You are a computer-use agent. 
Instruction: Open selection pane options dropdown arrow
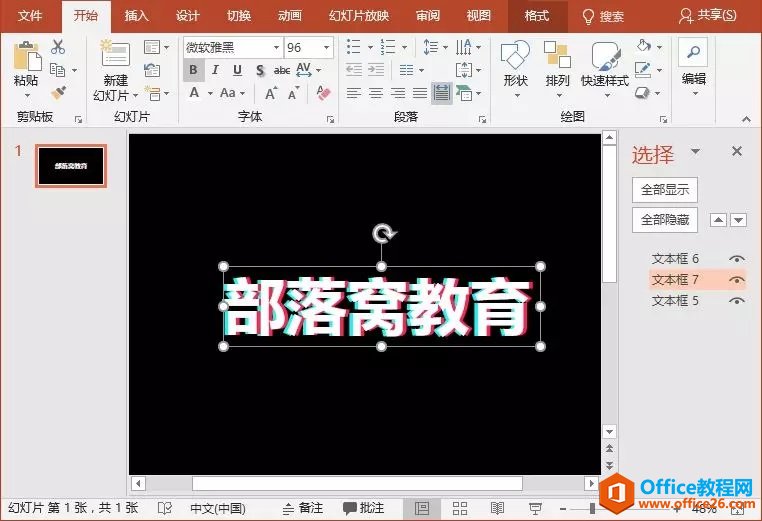pyautogui.click(x=695, y=152)
